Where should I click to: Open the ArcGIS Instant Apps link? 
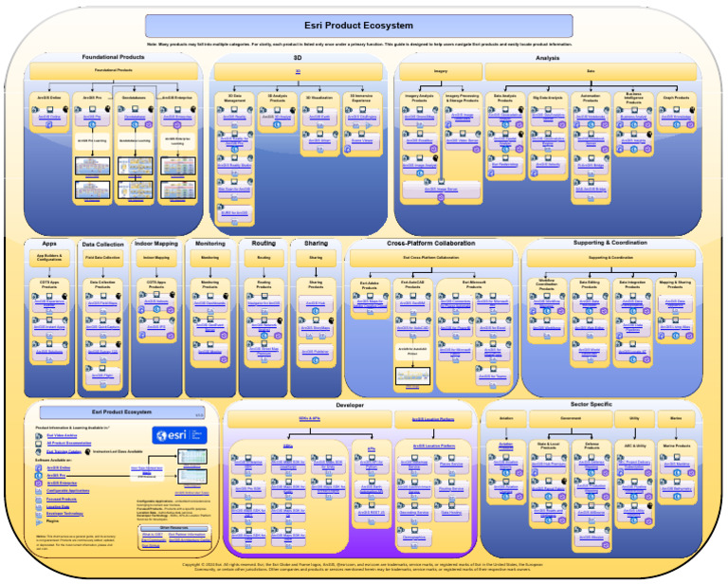click(x=49, y=327)
